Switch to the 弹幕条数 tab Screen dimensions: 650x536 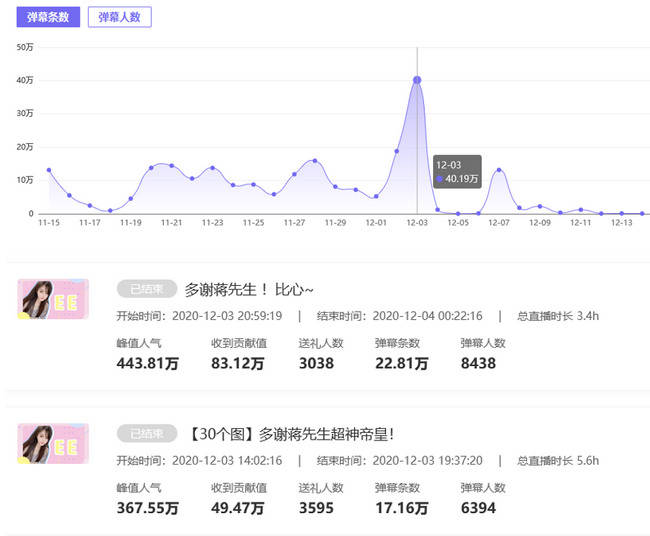coord(48,17)
